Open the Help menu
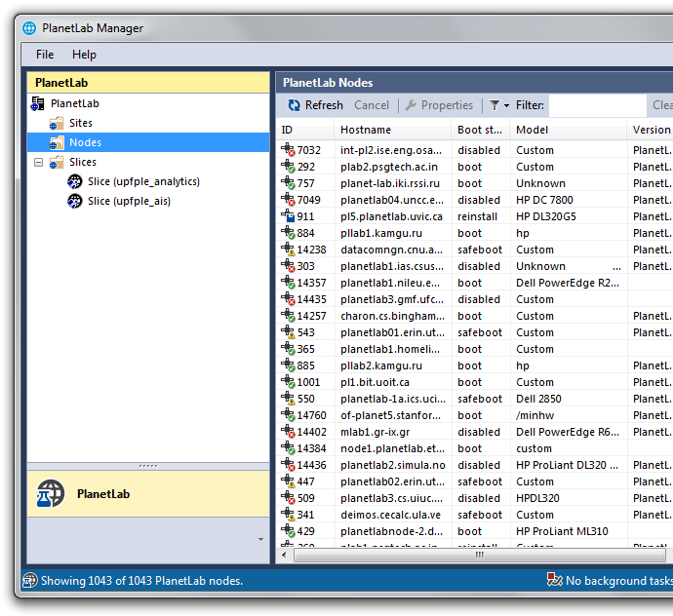Viewport: 673px width, 616px height. point(84,55)
